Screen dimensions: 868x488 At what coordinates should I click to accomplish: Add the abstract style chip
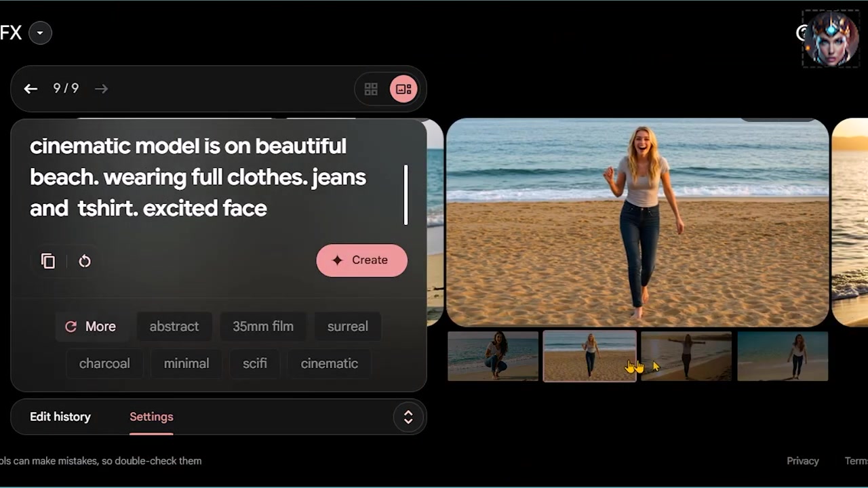pyautogui.click(x=174, y=327)
